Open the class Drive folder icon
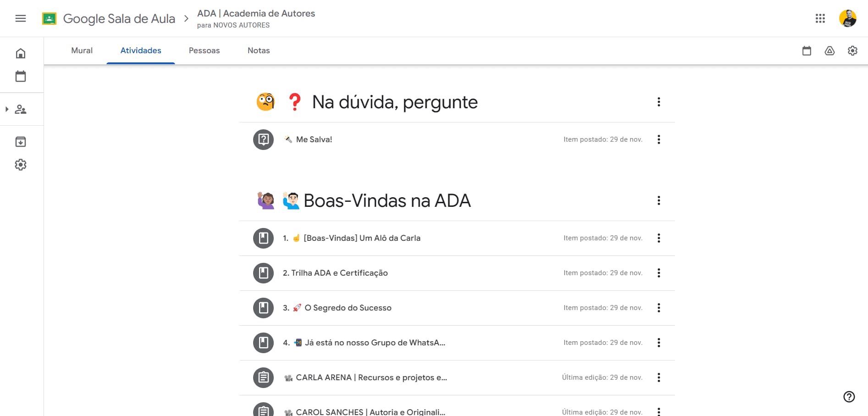The image size is (868, 416). 829,51
